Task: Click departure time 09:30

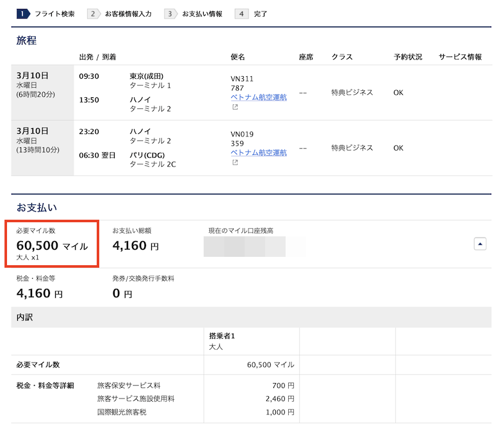Action: 89,76
